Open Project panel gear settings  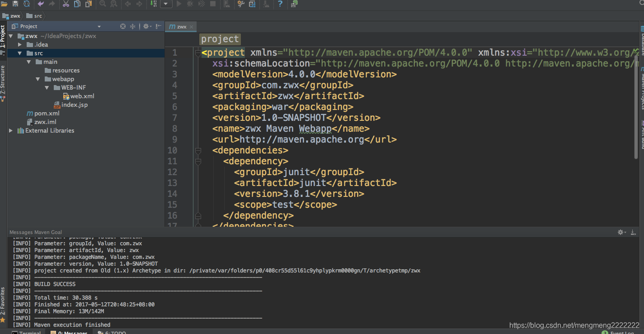click(x=146, y=26)
